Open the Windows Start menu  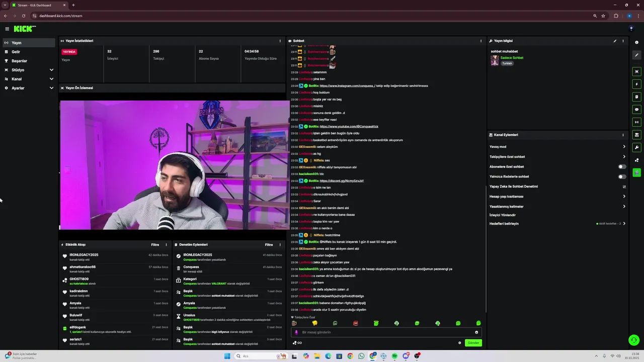227,356
